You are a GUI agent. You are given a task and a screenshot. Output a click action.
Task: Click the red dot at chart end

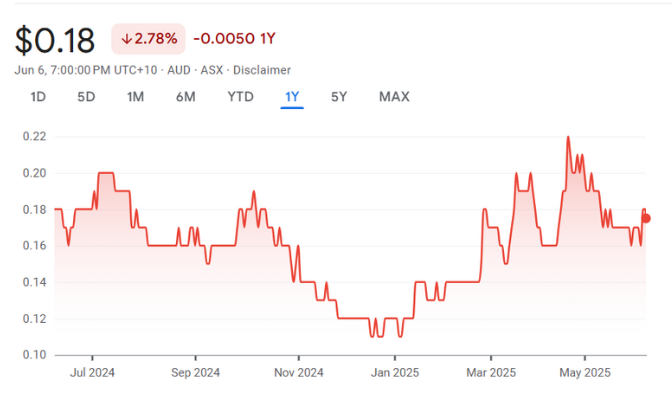click(646, 218)
